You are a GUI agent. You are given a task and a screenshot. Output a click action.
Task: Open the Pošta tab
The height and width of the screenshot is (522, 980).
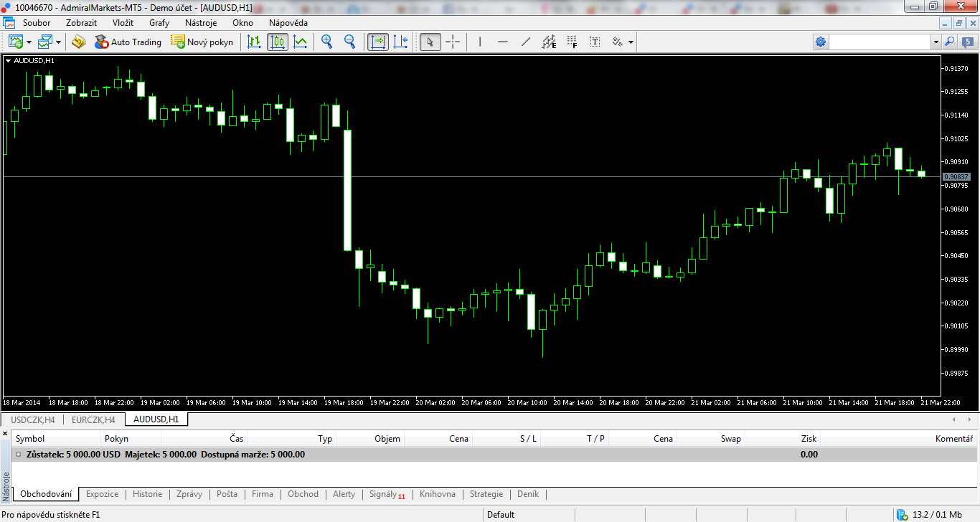pos(227,494)
